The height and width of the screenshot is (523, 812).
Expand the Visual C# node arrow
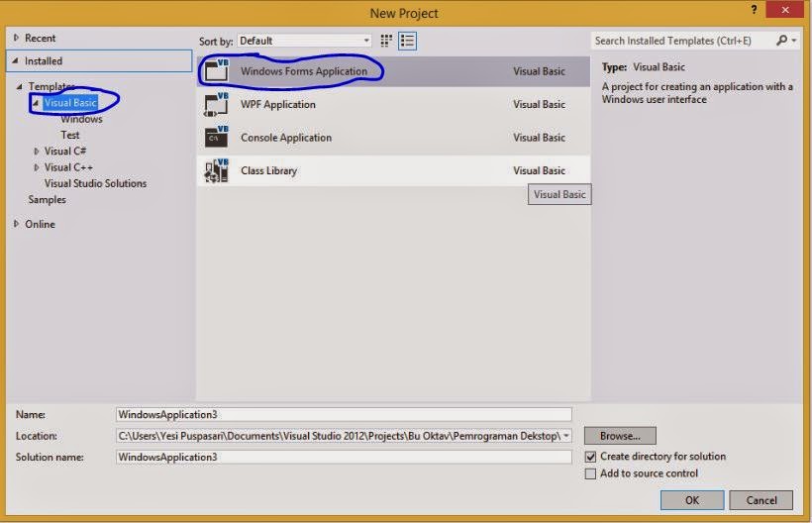pos(37,152)
